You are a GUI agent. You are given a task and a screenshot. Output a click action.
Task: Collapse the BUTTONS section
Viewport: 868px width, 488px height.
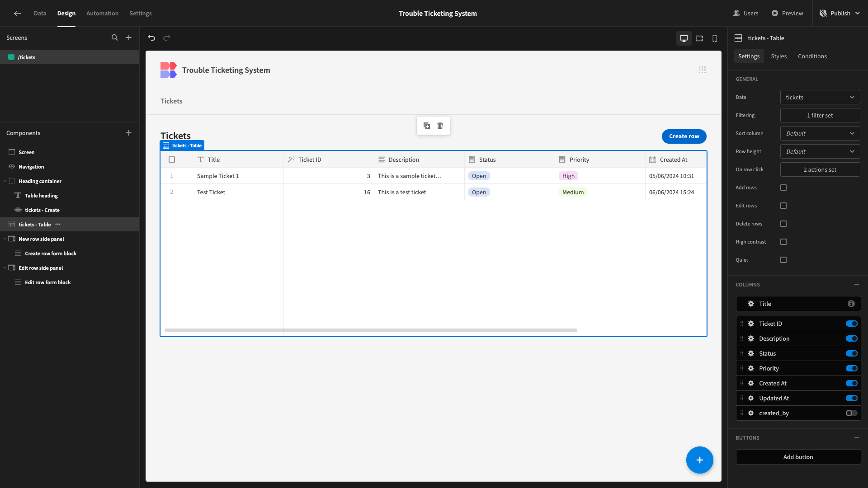point(857,438)
